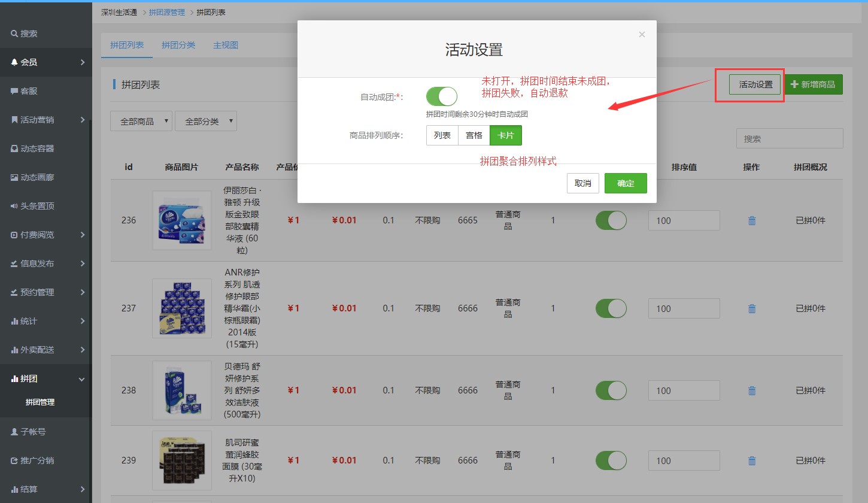Toggle the 自动成团 switch

(x=441, y=96)
